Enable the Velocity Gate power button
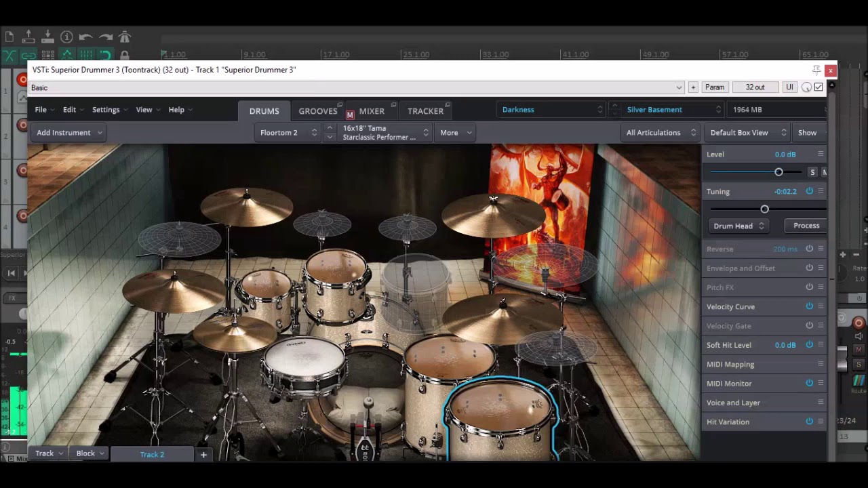 pos(809,325)
